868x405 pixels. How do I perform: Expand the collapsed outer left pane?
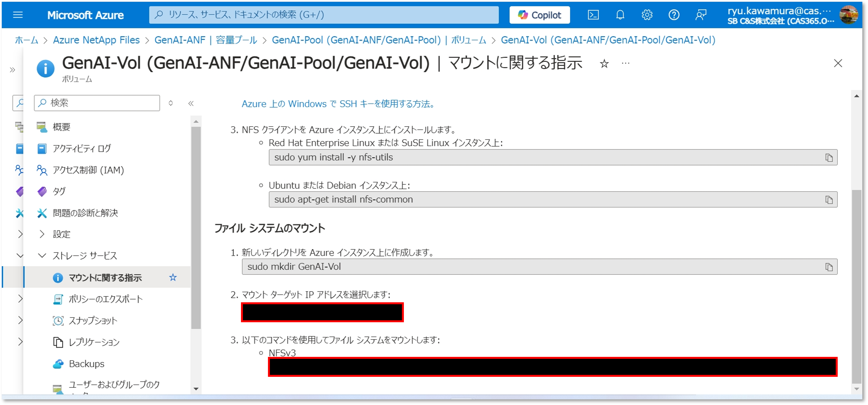point(13,70)
